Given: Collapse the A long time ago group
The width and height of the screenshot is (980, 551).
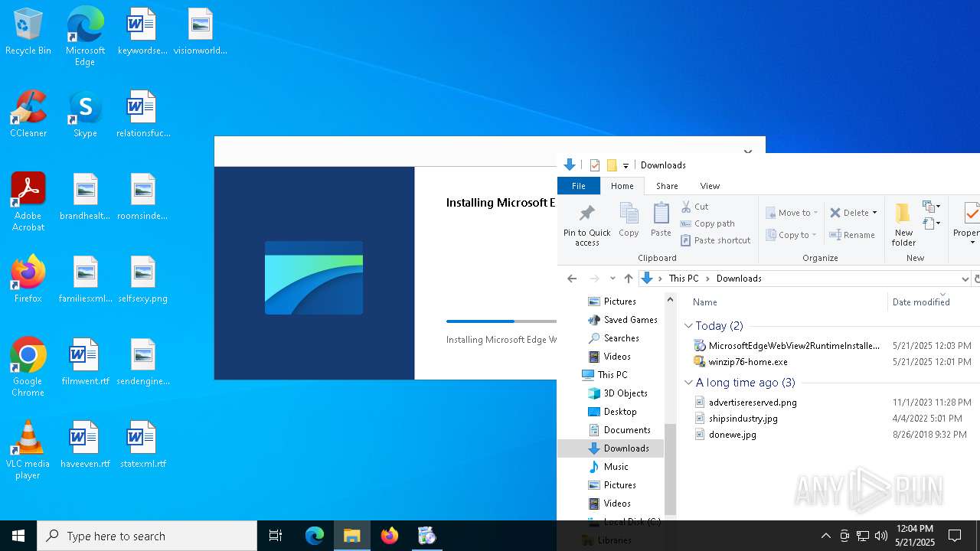Looking at the screenshot, I should click(688, 383).
